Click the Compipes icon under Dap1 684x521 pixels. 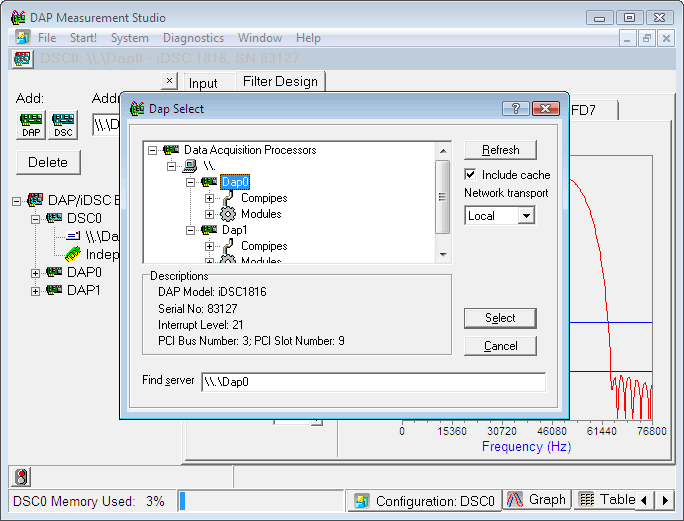click(x=227, y=246)
